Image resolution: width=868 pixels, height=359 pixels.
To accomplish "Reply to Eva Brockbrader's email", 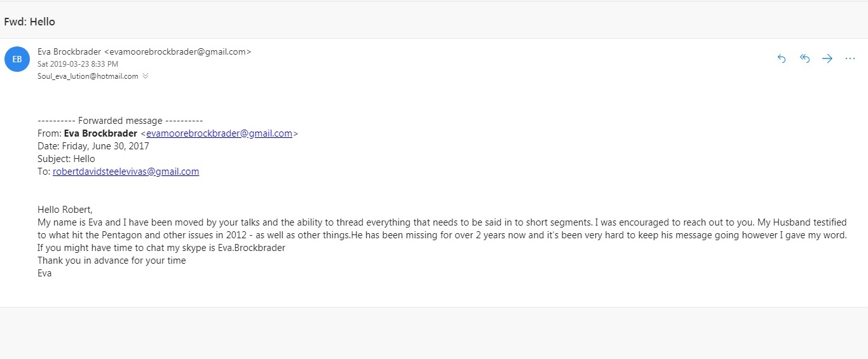I will tap(782, 58).
